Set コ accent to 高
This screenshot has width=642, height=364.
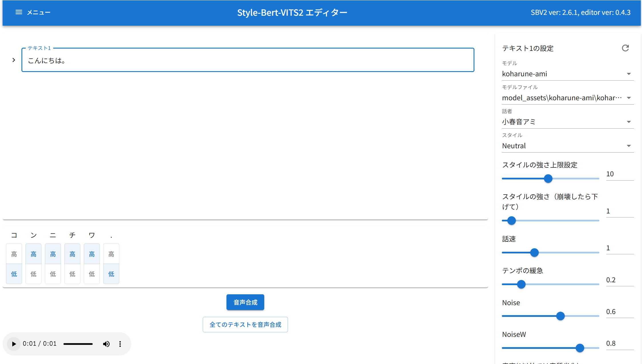[x=14, y=254]
